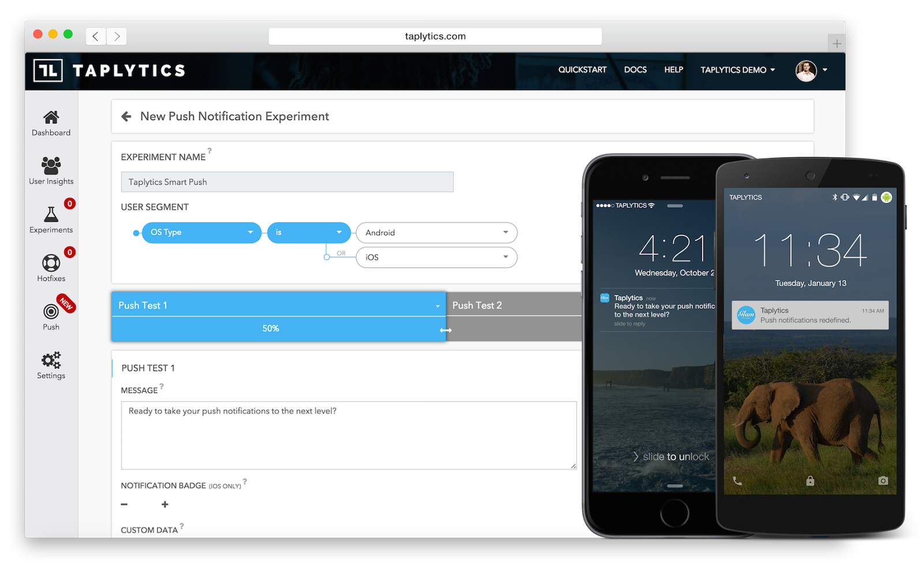Click the 50% distribution bar

coord(278,328)
